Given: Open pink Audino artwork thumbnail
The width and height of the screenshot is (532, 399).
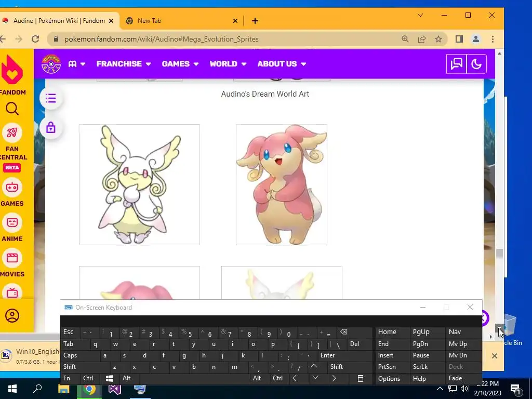Looking at the screenshot, I should (x=282, y=184).
